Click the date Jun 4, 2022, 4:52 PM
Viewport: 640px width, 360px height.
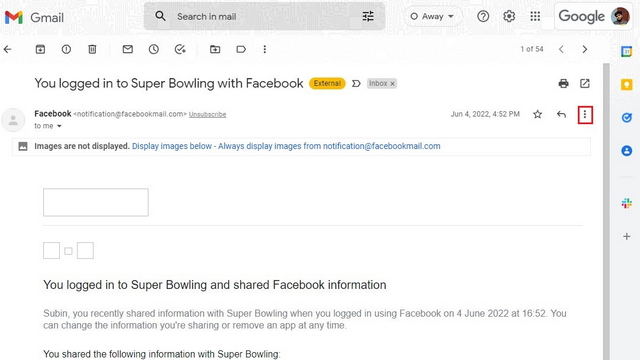tap(485, 114)
